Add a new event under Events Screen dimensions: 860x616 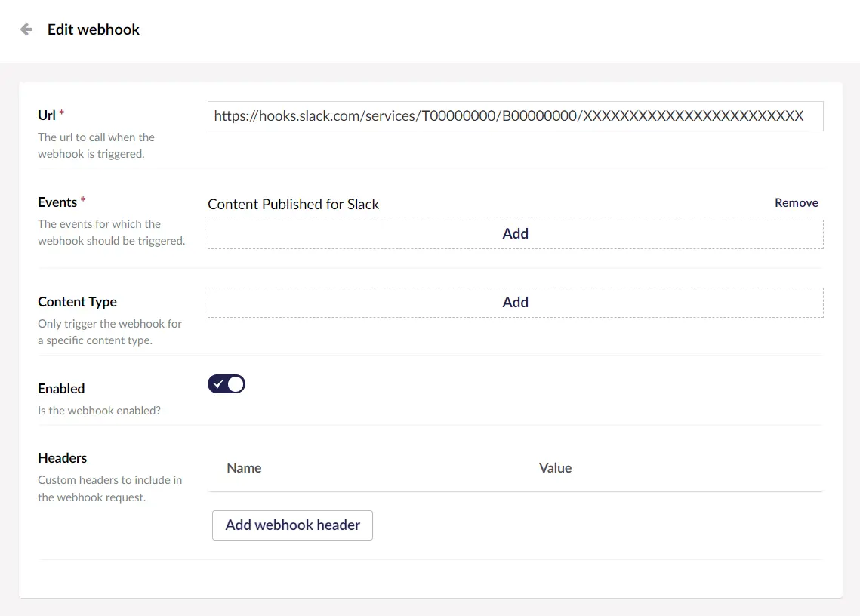pyautogui.click(x=515, y=234)
